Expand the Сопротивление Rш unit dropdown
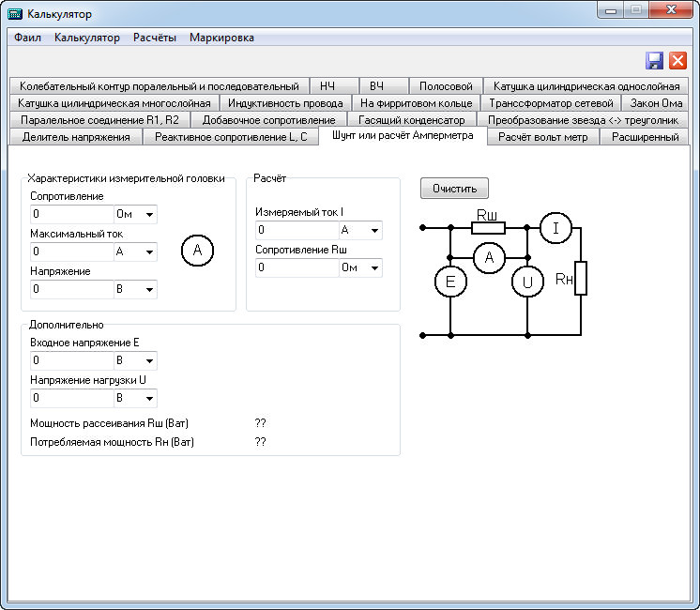The width and height of the screenshot is (700, 610). click(x=360, y=268)
